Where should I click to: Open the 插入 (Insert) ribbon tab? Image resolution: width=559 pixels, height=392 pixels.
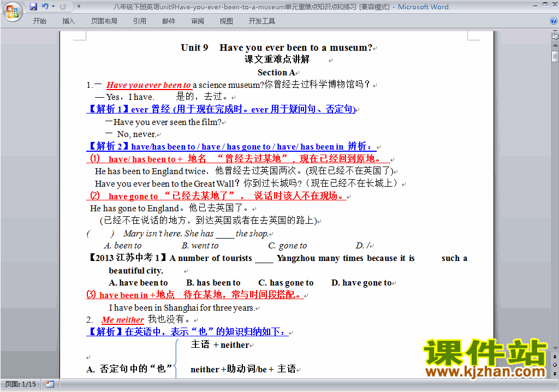coord(68,21)
